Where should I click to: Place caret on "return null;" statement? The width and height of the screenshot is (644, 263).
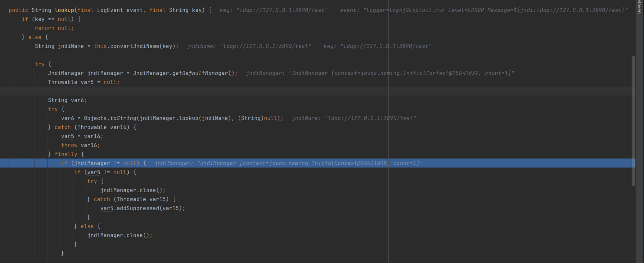click(54, 28)
